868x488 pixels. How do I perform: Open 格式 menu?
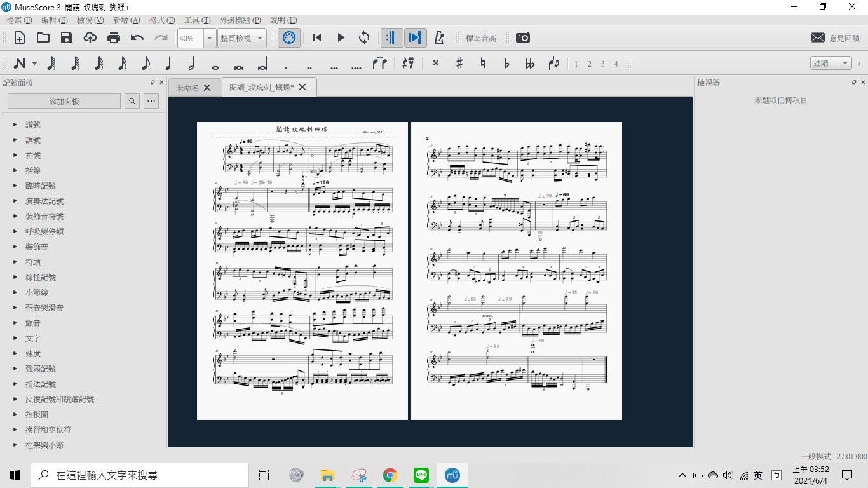tap(162, 20)
